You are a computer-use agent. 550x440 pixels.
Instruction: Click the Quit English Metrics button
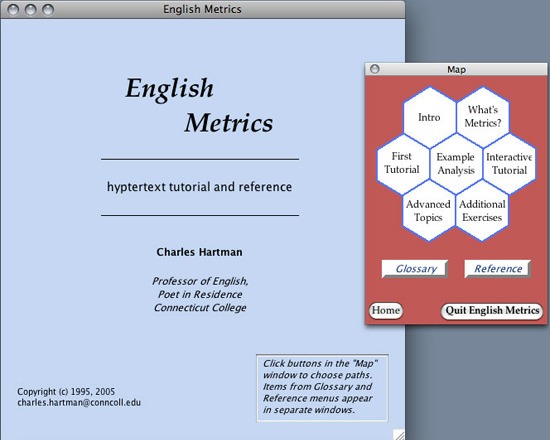click(x=492, y=311)
